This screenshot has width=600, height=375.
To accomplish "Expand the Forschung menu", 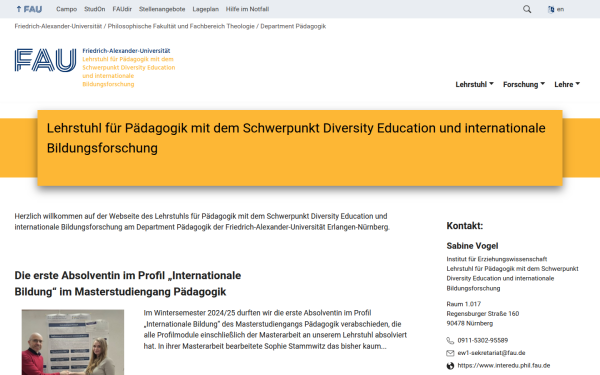I will (524, 84).
